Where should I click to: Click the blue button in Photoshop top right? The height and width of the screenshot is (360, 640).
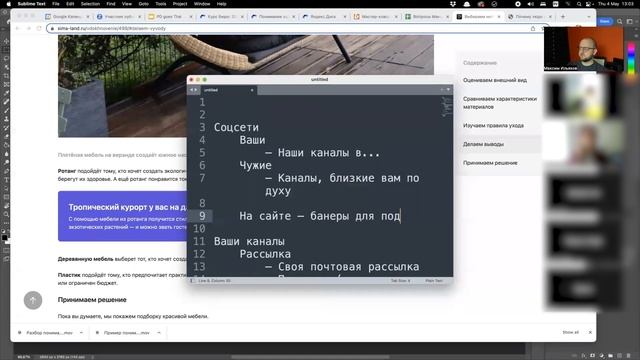[x=604, y=21]
